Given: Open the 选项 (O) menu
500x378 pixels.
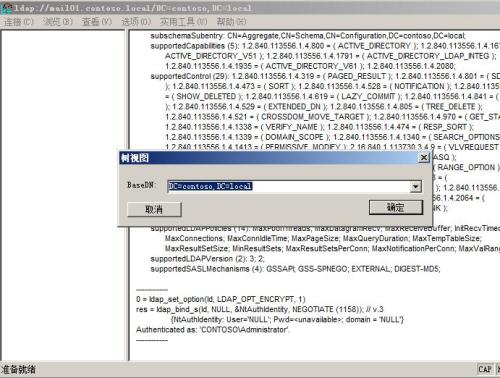Looking at the screenshot, I should tap(136, 22).
